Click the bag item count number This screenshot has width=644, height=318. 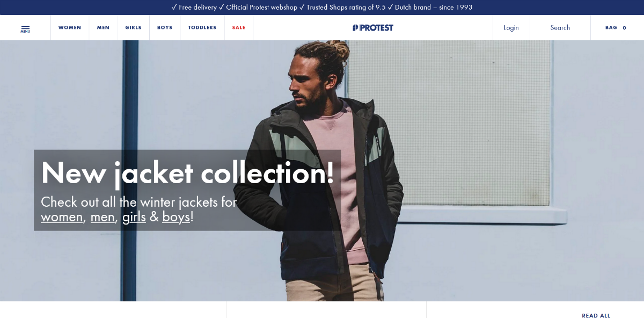pos(624,27)
